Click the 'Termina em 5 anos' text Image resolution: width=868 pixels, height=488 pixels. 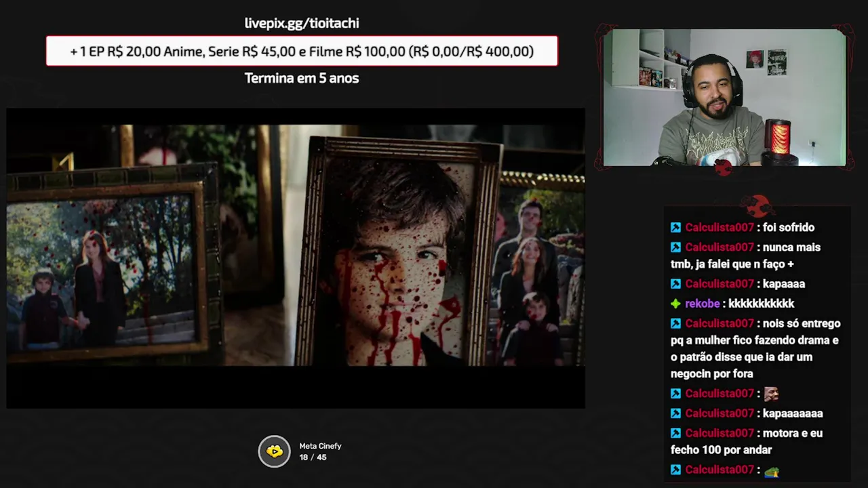pos(302,78)
